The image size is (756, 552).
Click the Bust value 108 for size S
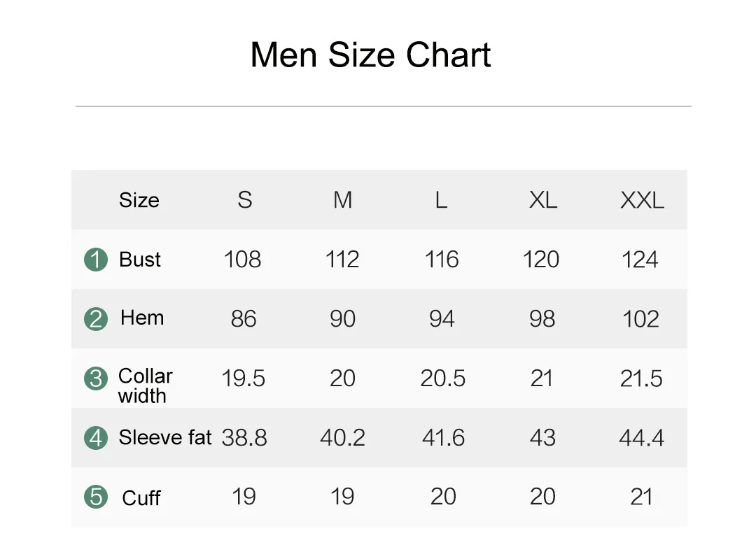tap(242, 260)
